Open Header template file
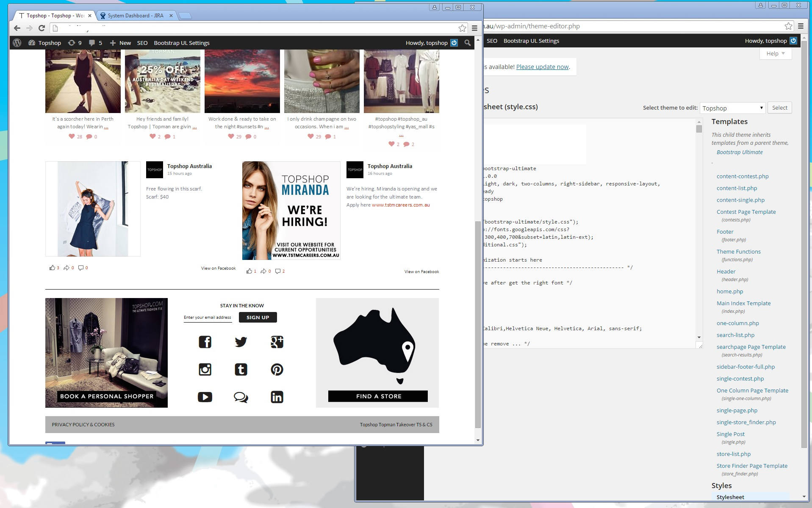Image resolution: width=812 pixels, height=508 pixels. 726,271
